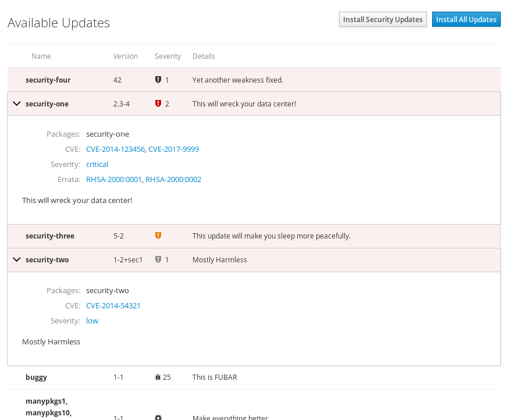Click the Available Updates heading

coord(59,23)
